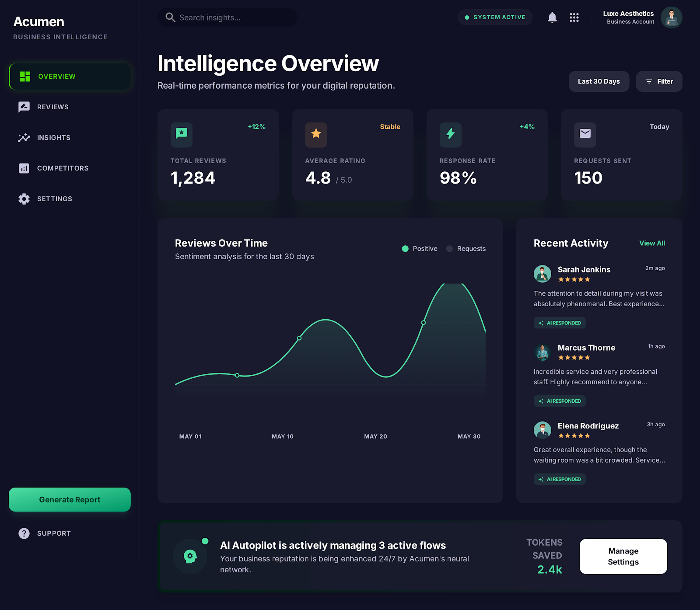
Task: Click the AI Autopilot brain icon
Action: pos(190,556)
